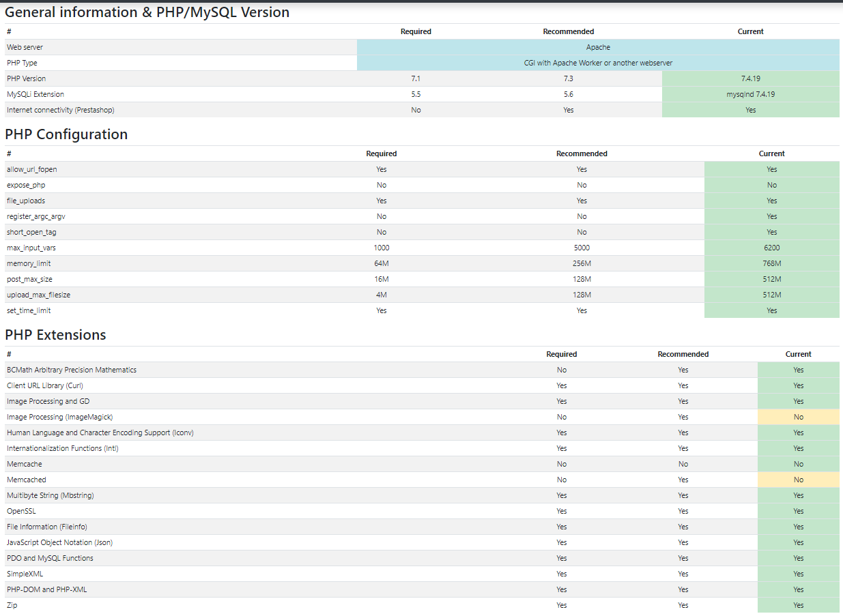
Task: Select the post_max_size row label
Action: (29, 279)
